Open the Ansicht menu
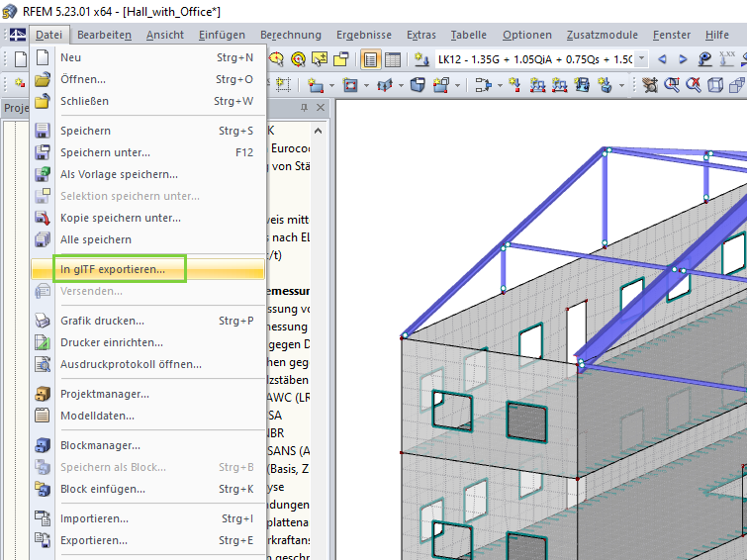The width and height of the screenshot is (747, 560). pos(165,35)
